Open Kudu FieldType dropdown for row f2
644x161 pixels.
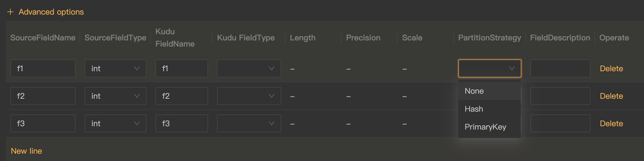(249, 96)
